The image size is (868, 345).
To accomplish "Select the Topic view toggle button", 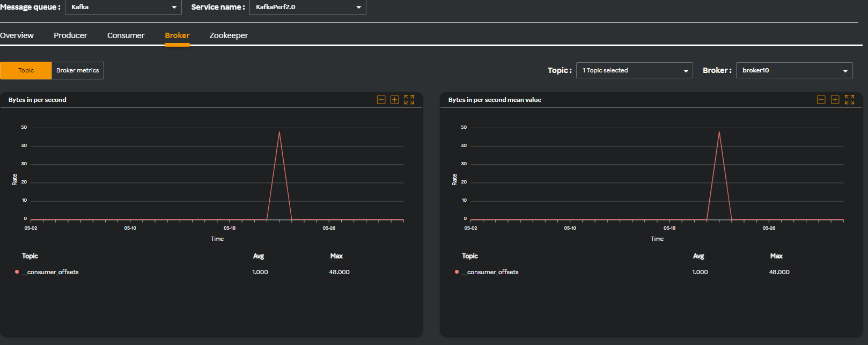I will [x=26, y=70].
